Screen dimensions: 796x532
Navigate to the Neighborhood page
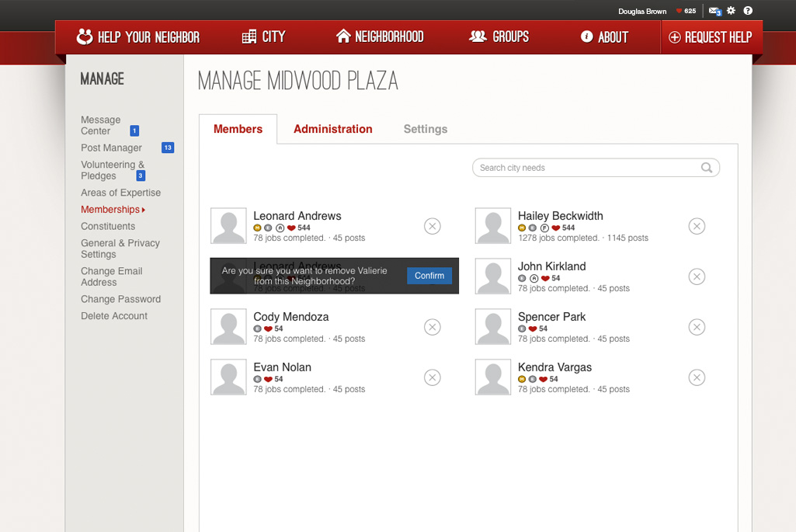(x=380, y=37)
